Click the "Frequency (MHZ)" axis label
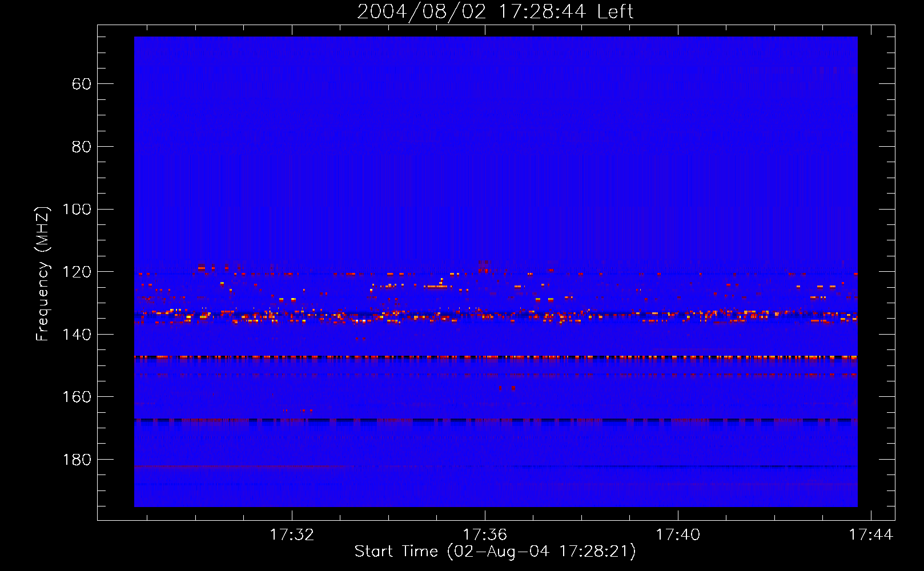This screenshot has width=924, height=571. [43, 274]
